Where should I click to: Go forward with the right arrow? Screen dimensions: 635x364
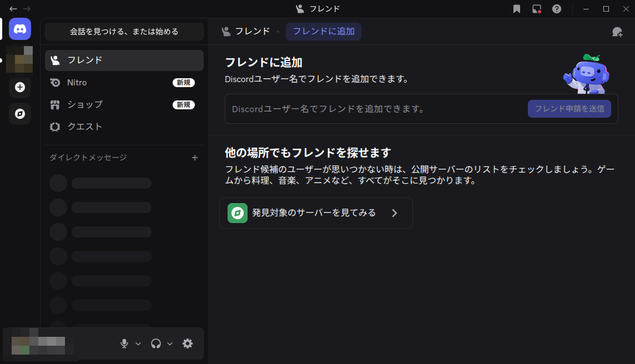[27, 9]
